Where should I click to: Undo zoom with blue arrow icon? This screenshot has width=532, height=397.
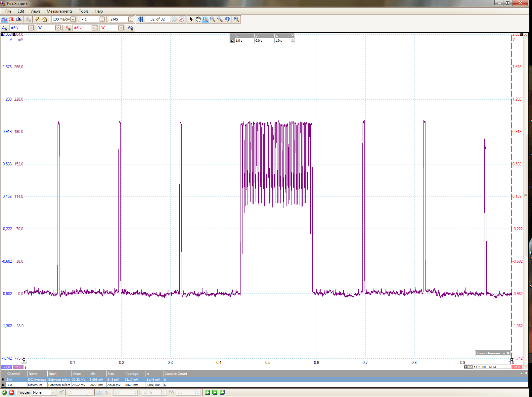[227, 19]
